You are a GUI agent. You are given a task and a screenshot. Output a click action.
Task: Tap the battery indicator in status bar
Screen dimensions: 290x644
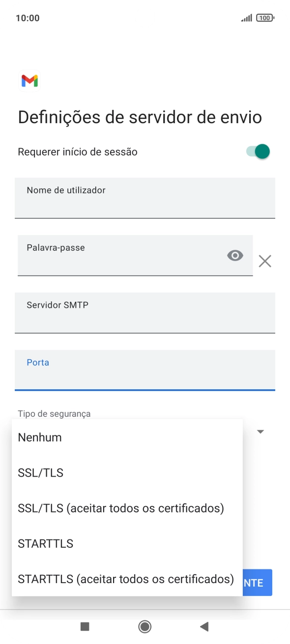[263, 17]
